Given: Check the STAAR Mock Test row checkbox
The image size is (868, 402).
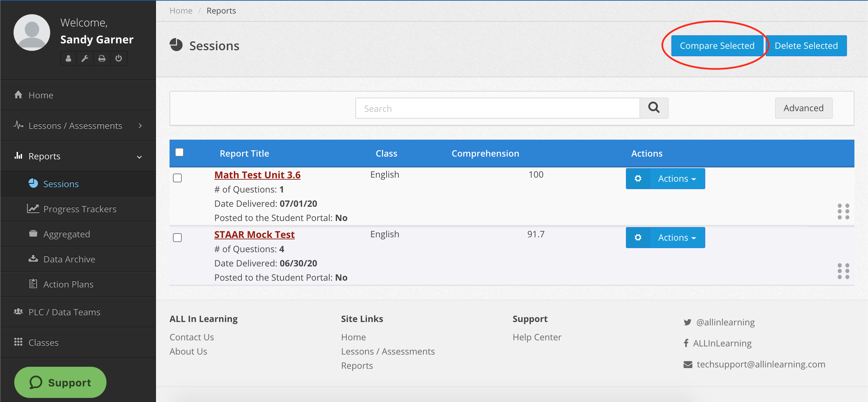Looking at the screenshot, I should pos(177,238).
